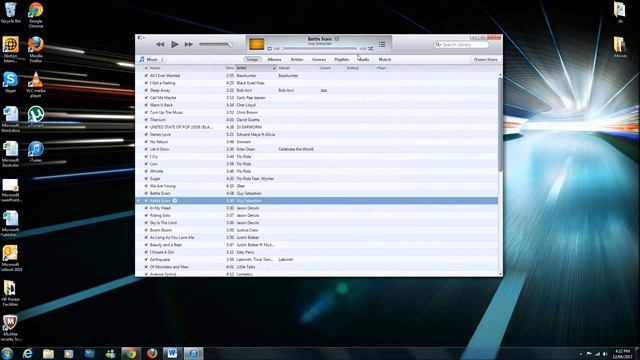
Task: Uncheck the Stereo Love checkbox
Action: click(146, 134)
